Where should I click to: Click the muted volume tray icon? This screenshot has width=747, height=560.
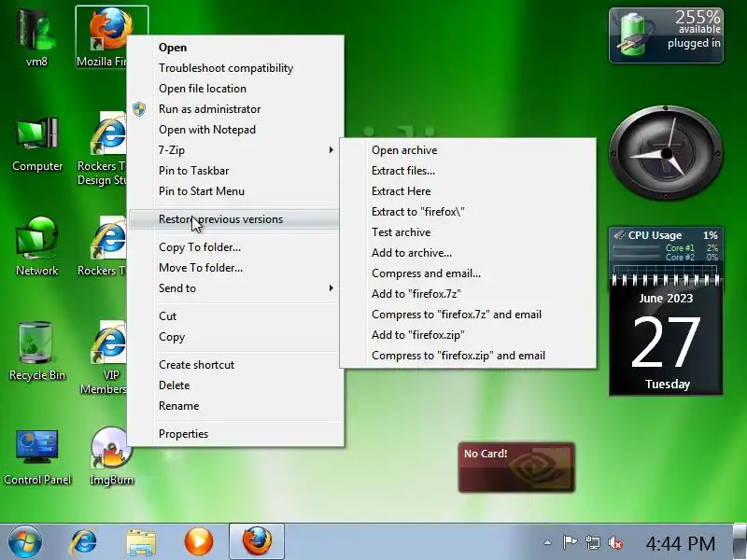(x=615, y=542)
